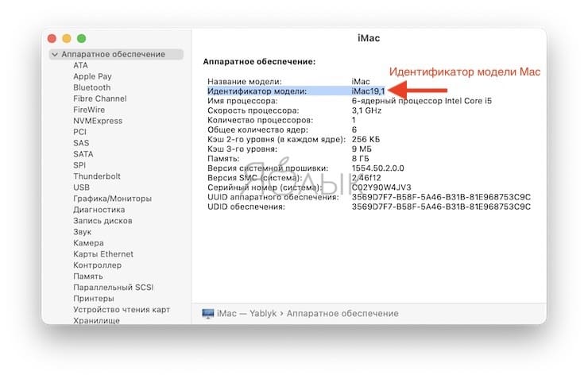588x379 pixels.
Task: Select USB in the sidebar
Action: (x=81, y=187)
